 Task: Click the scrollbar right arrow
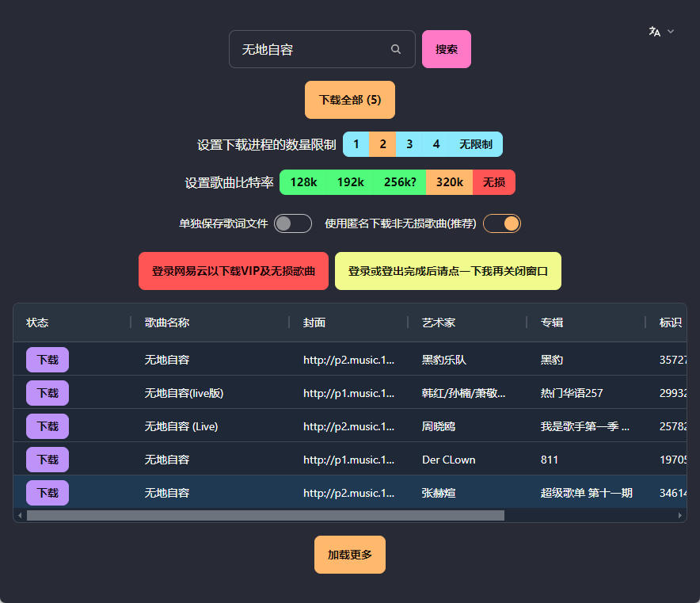679,516
